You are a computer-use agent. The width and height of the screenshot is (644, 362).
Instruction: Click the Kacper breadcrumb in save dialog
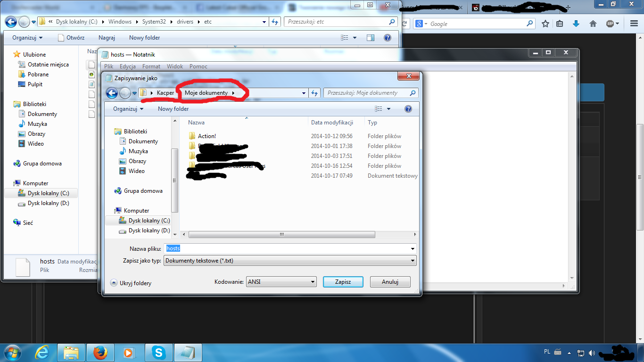[165, 93]
